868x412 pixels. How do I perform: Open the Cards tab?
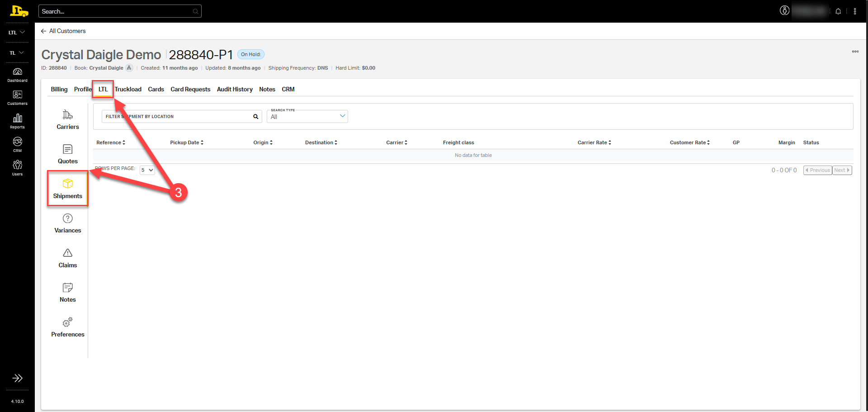tap(156, 89)
